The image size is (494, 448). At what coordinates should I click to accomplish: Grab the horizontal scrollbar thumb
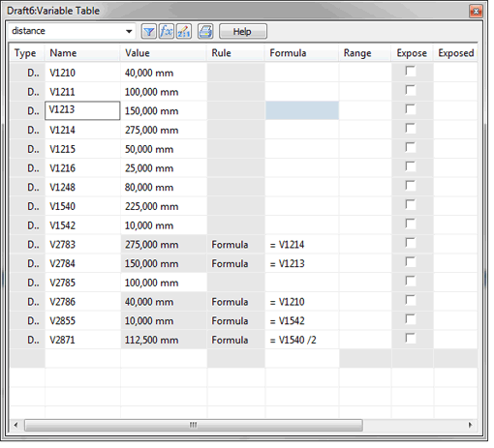coord(194,425)
